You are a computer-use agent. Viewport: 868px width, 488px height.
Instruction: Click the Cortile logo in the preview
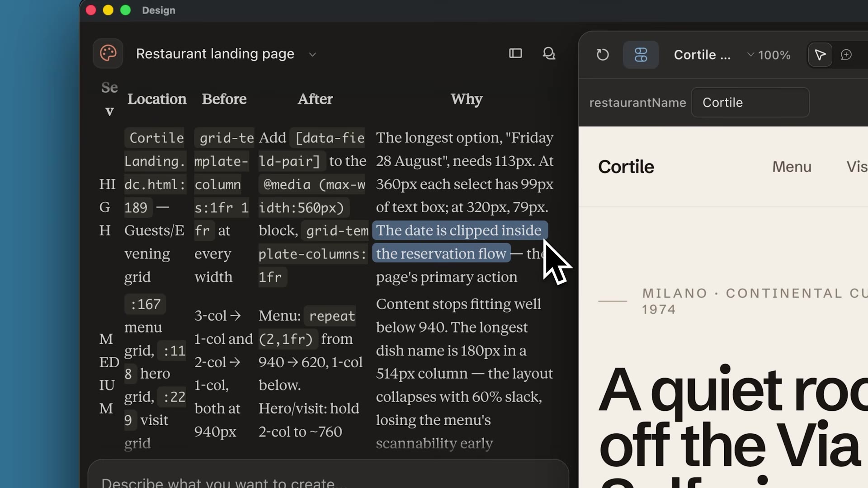pyautogui.click(x=626, y=167)
